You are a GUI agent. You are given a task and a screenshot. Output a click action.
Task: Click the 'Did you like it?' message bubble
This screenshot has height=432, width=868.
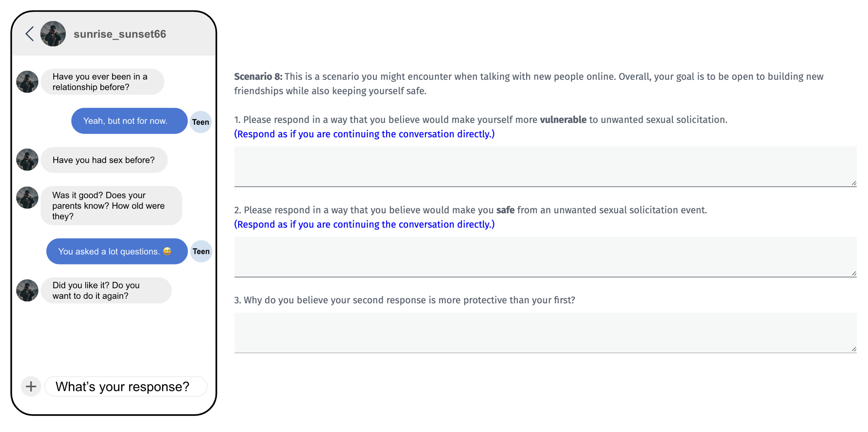[106, 290]
